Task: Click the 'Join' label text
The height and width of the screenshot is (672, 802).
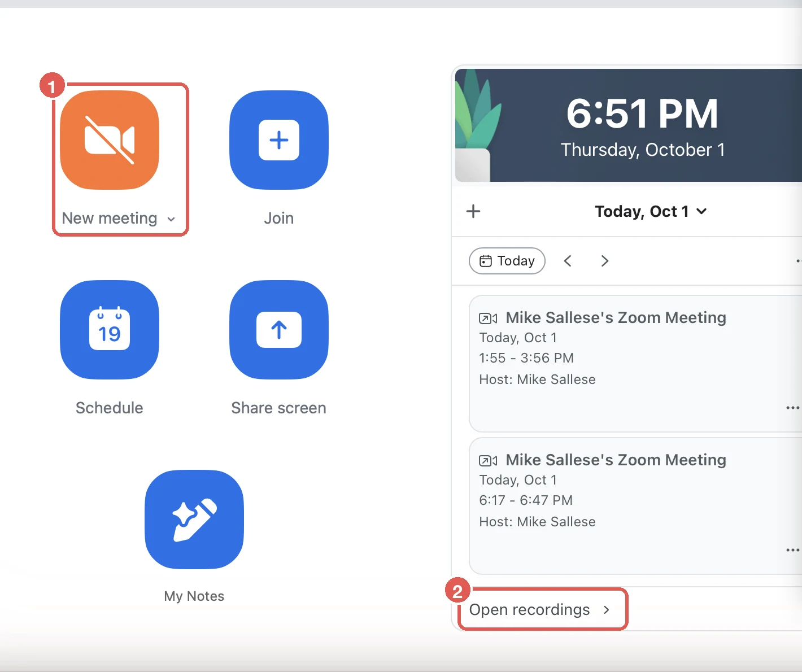Action: click(279, 219)
